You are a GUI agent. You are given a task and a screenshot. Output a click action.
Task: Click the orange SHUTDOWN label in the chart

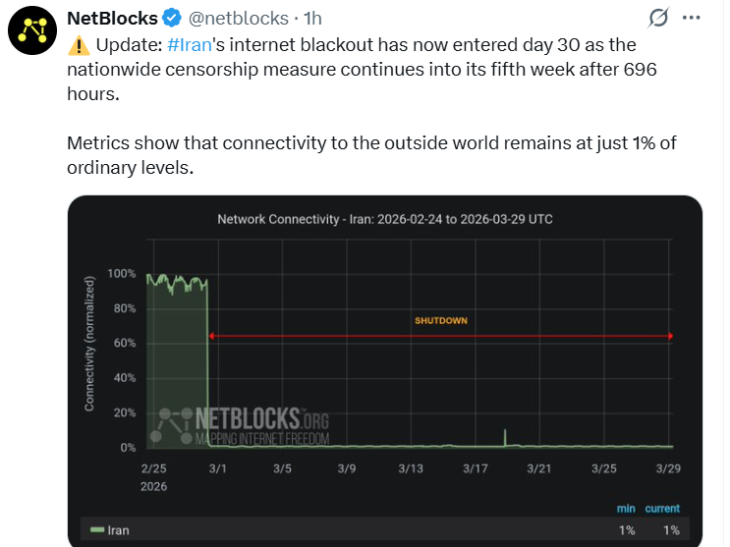click(x=441, y=321)
